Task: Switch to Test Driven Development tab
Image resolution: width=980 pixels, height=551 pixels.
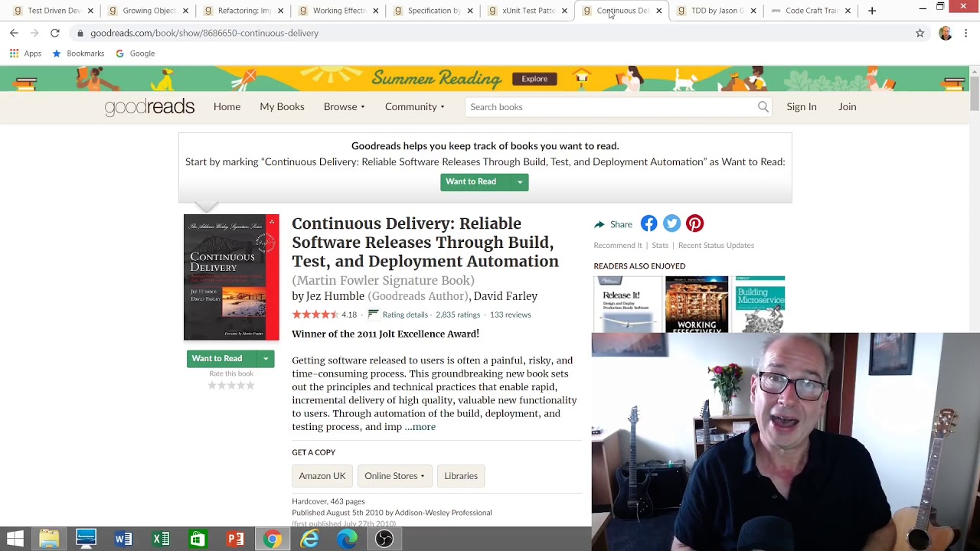Action: [x=54, y=11]
